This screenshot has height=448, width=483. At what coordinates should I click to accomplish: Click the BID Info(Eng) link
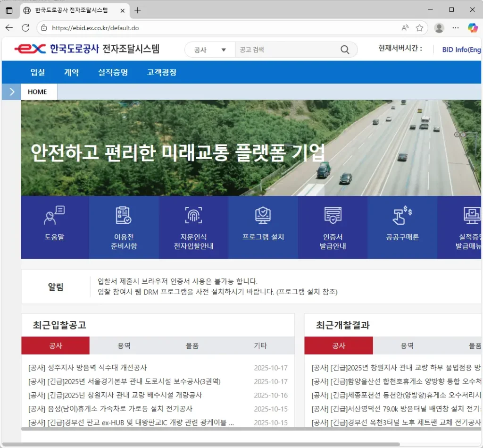pos(461,50)
